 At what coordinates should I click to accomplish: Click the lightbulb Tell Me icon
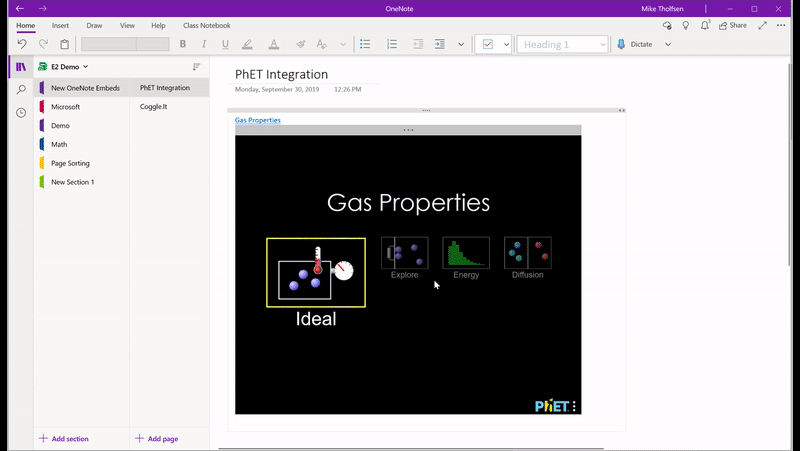click(x=686, y=26)
